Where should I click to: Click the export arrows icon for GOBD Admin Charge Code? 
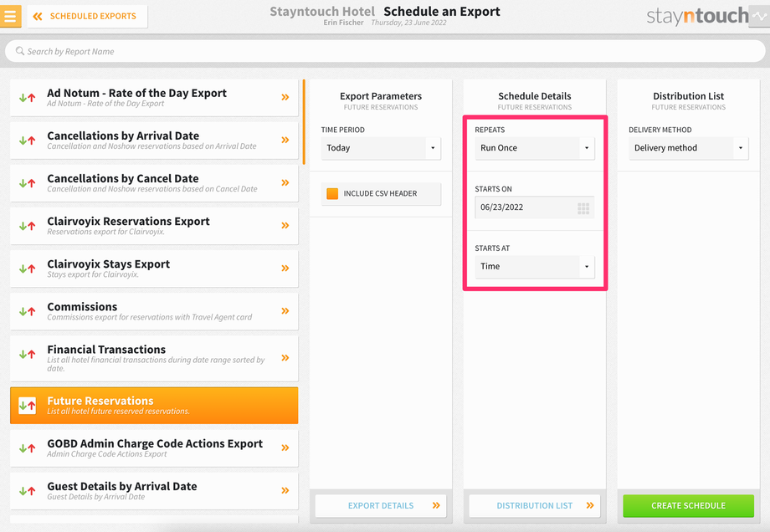click(28, 448)
